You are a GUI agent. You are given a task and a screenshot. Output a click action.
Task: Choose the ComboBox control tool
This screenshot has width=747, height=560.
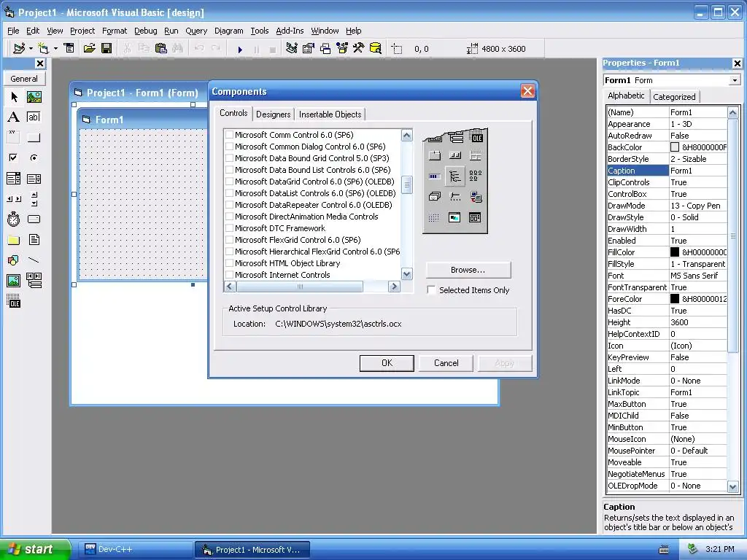pos(14,179)
